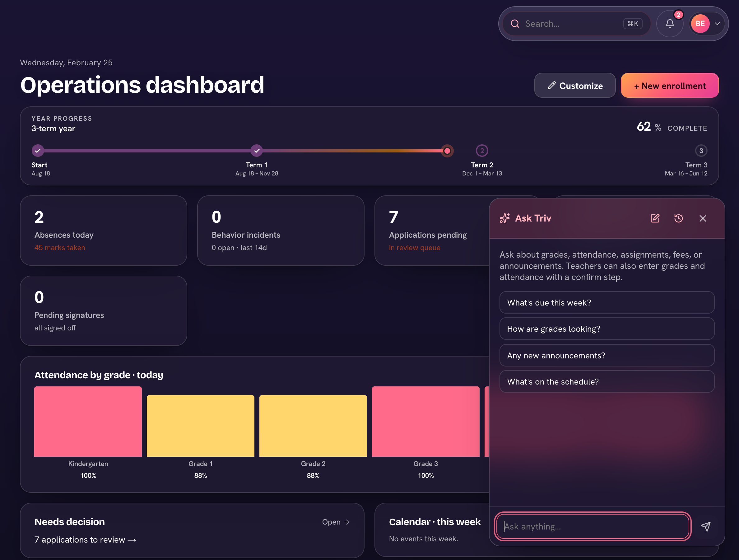Open Ask Triv chat history
739x560 pixels.
click(678, 218)
